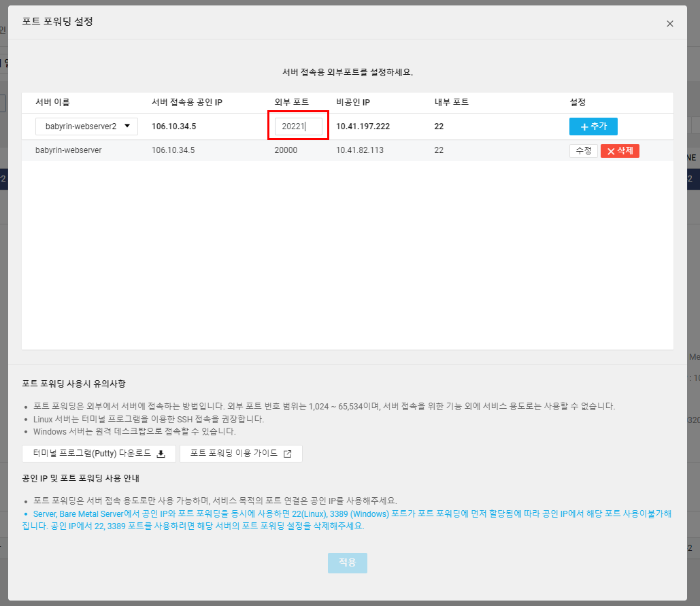Click the external-link icon on guide button
Viewport: 700px width, 606px height.
pyautogui.click(x=288, y=454)
